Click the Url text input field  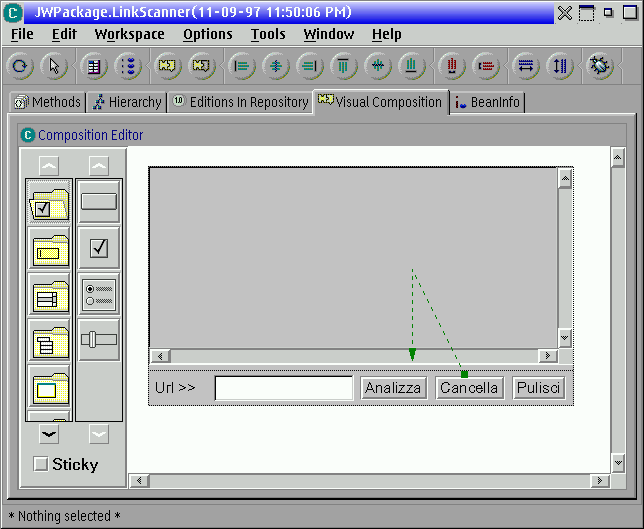pyautogui.click(x=284, y=388)
